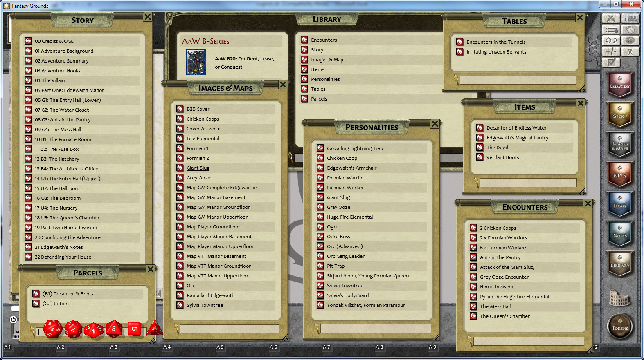Click the Encounters window search field
Image resolution: width=644 pixels, height=360 pixels.
[528, 341]
